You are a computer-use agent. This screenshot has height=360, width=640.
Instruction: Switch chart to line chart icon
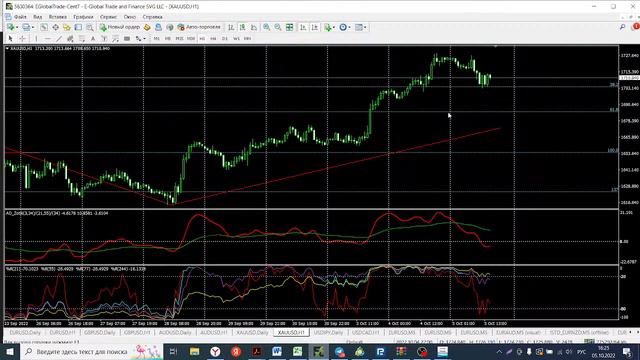point(254,27)
